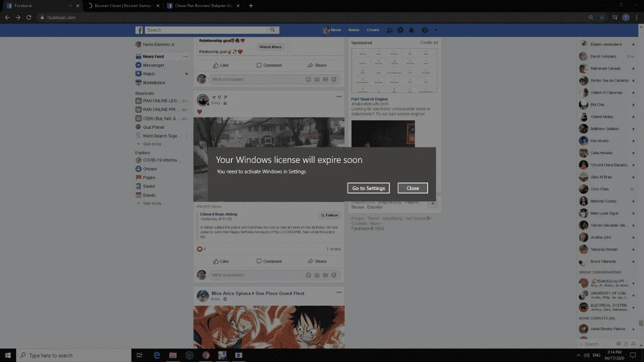
Task: Switch to the Clover Ran Bossran browser tab
Action: [x=203, y=6]
